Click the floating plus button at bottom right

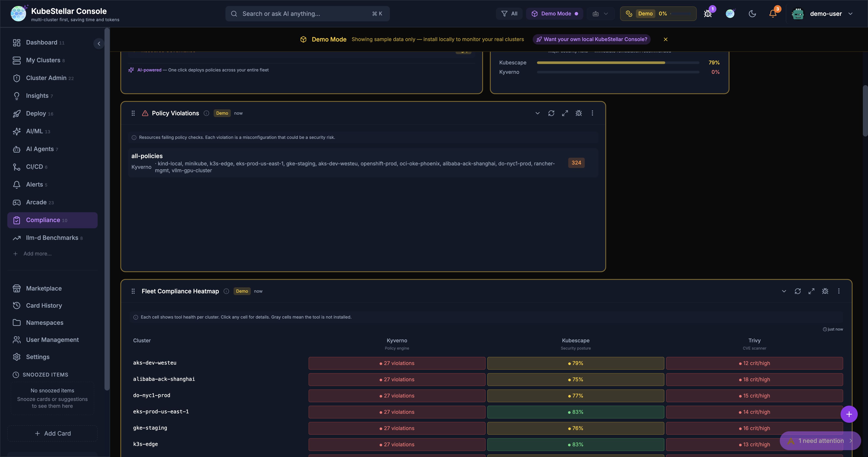pyautogui.click(x=849, y=414)
